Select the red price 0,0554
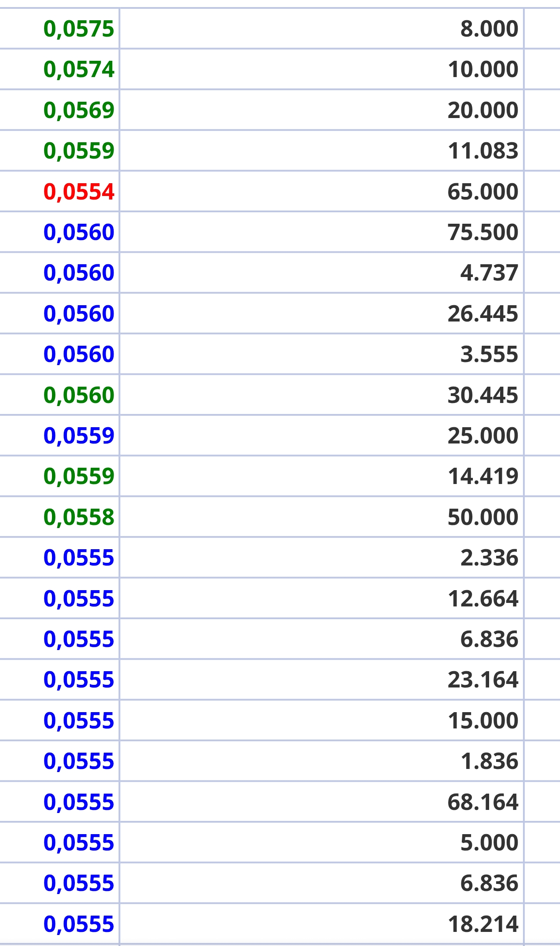 click(79, 192)
